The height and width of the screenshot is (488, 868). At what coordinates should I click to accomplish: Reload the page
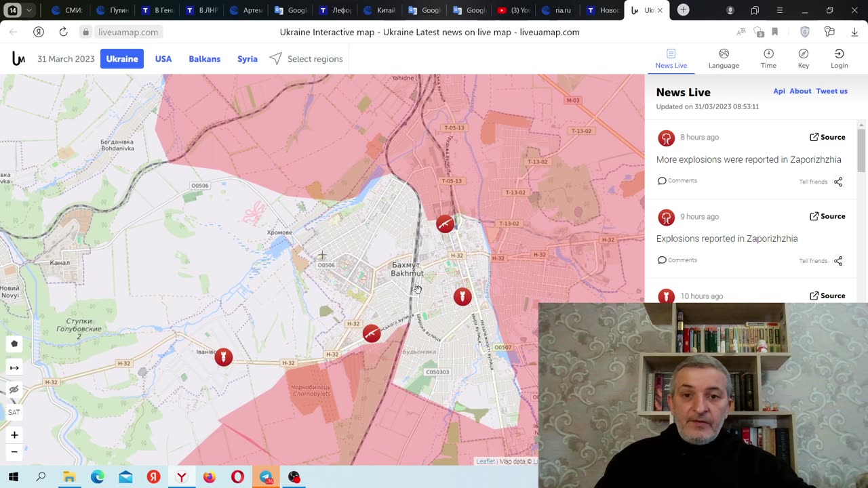click(63, 32)
